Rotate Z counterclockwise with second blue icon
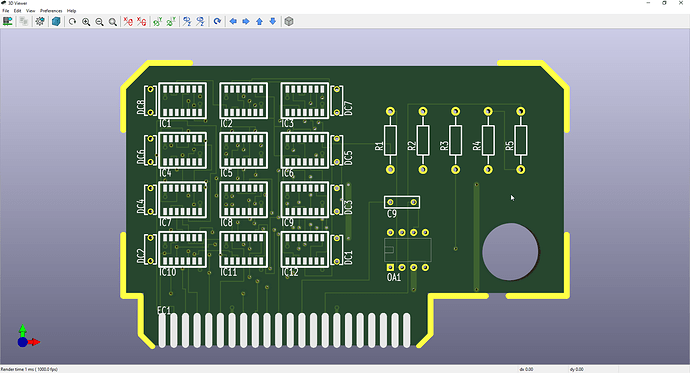The width and height of the screenshot is (690, 373). click(201, 22)
